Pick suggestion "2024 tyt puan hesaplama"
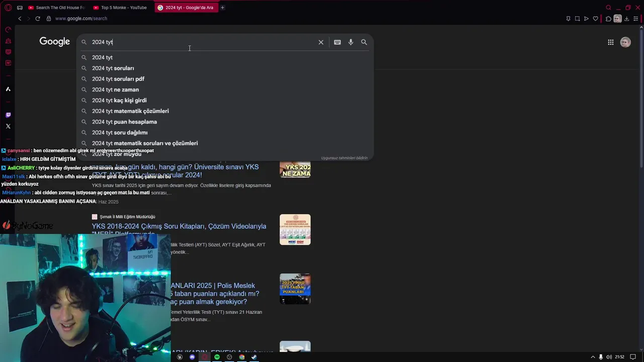644x362 pixels. coord(225,122)
